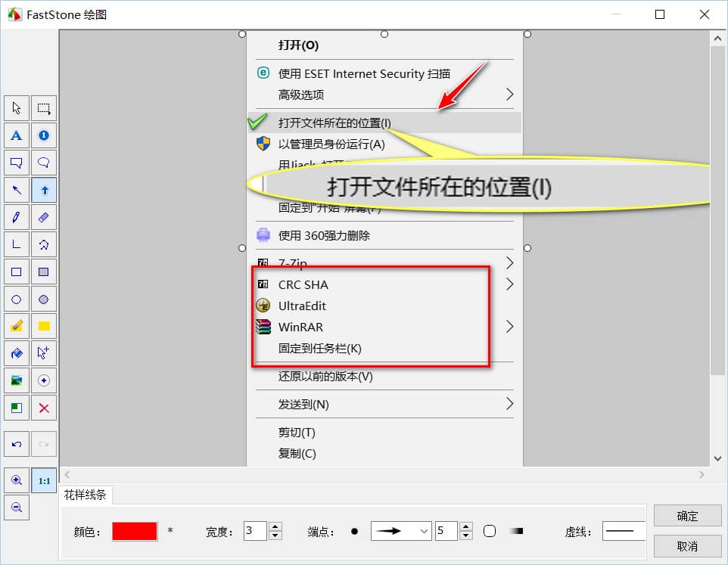This screenshot has height=565, width=728.
Task: Click the Zoom In magnifier icon
Action: point(16,480)
